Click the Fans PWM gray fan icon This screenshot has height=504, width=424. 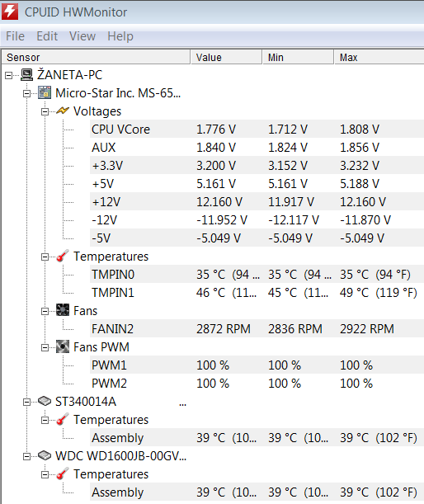tap(63, 346)
